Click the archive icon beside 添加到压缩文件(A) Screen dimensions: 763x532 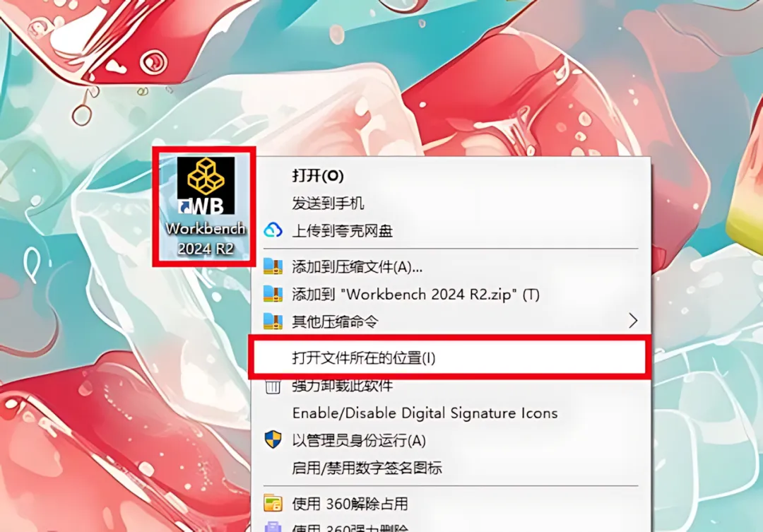click(x=273, y=266)
